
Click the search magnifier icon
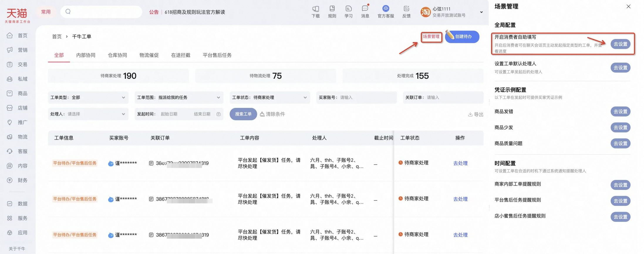(x=68, y=11)
